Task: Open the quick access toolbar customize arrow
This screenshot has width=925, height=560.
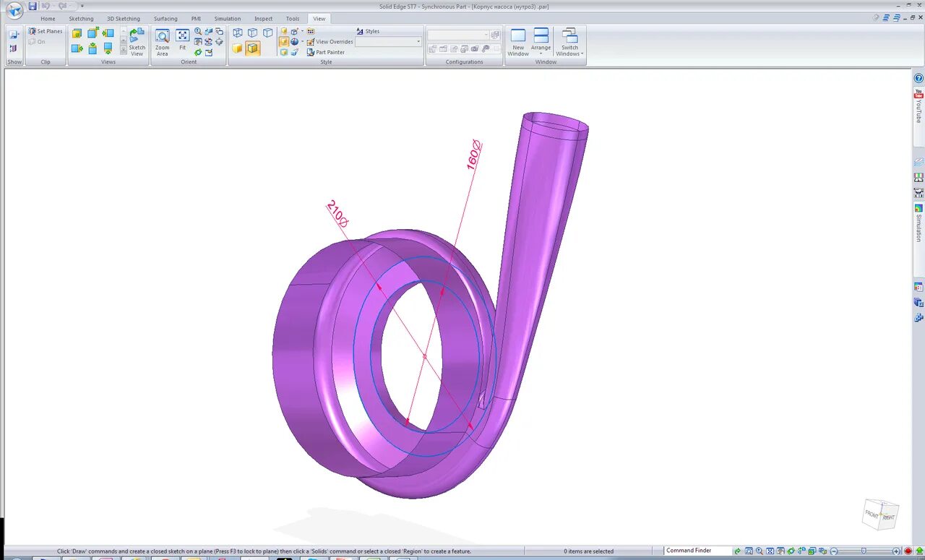Action: point(82,6)
